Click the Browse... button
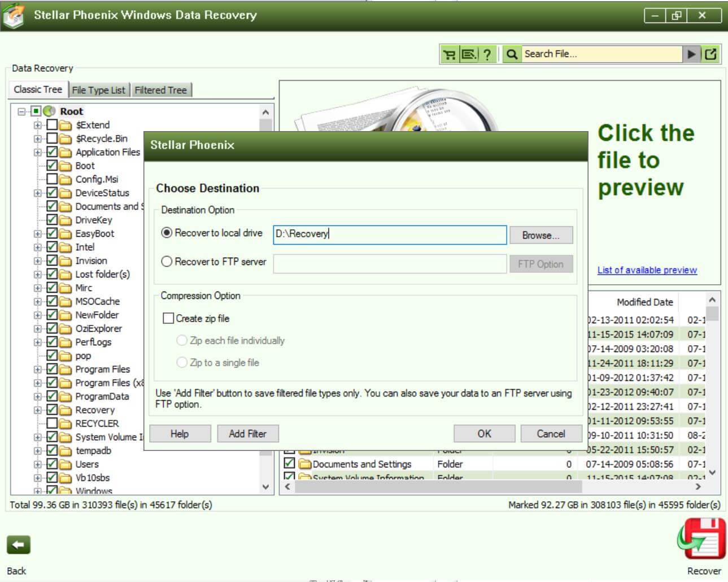The width and height of the screenshot is (728, 582). [x=540, y=235]
